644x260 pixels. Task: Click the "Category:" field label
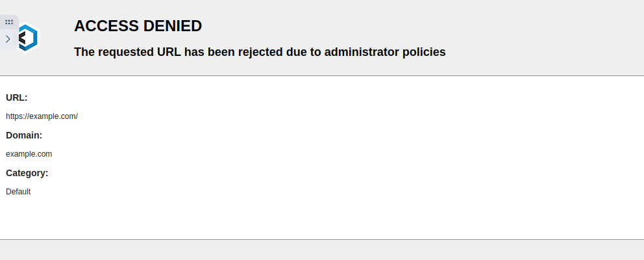tap(27, 173)
